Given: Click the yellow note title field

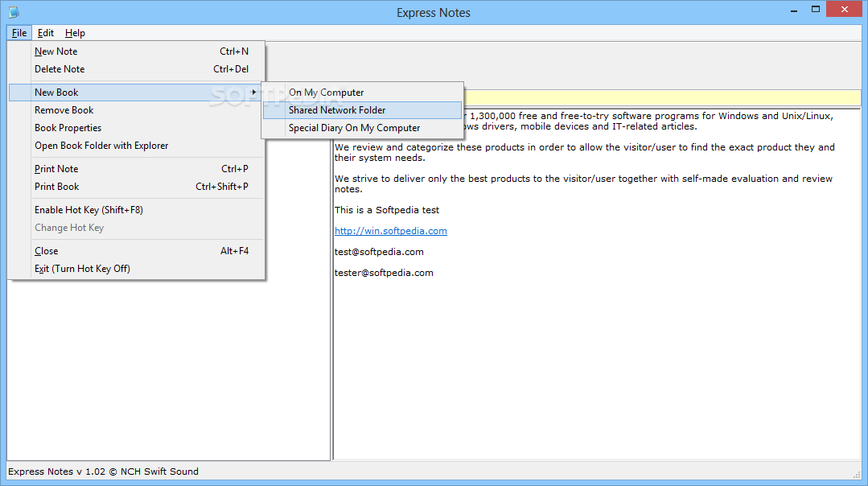Looking at the screenshot, I should [x=662, y=98].
